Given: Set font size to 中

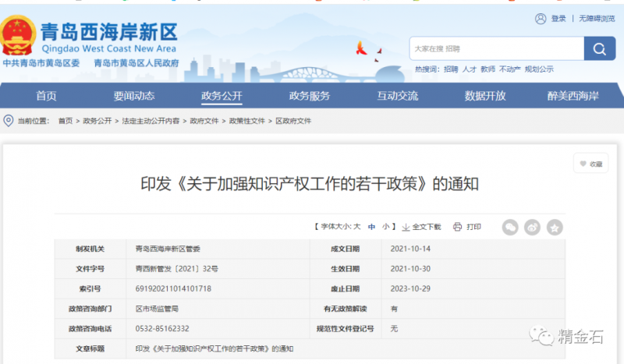Looking at the screenshot, I should (x=371, y=227).
